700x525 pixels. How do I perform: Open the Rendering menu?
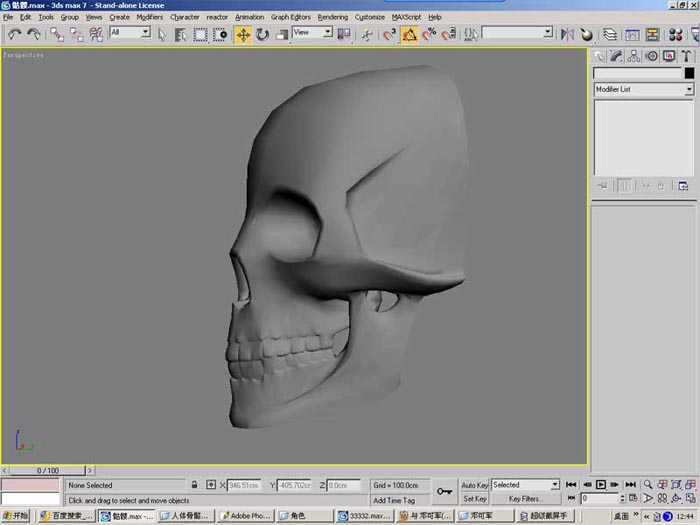(x=333, y=17)
